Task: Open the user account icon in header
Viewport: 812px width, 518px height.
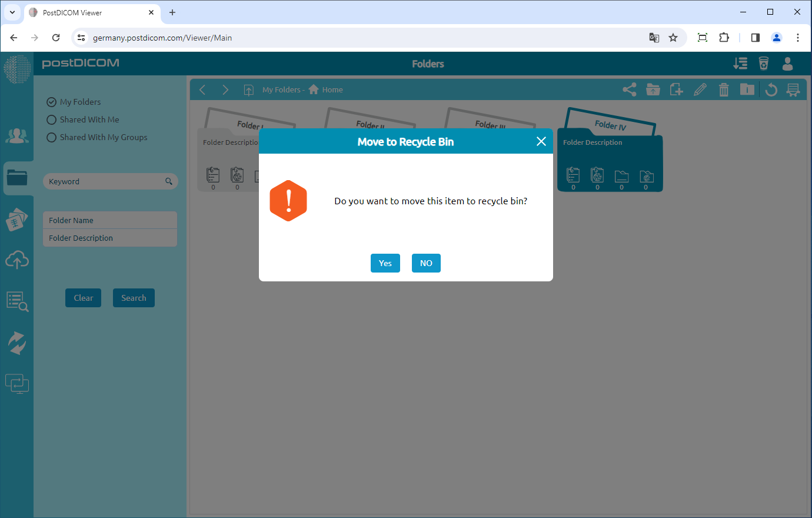Action: point(787,64)
